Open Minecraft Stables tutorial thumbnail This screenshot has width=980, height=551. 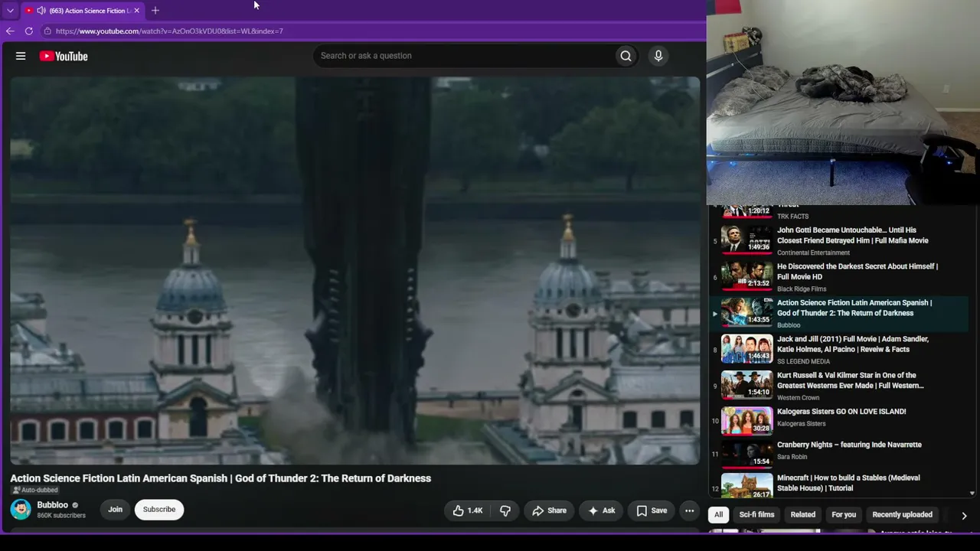point(746,487)
